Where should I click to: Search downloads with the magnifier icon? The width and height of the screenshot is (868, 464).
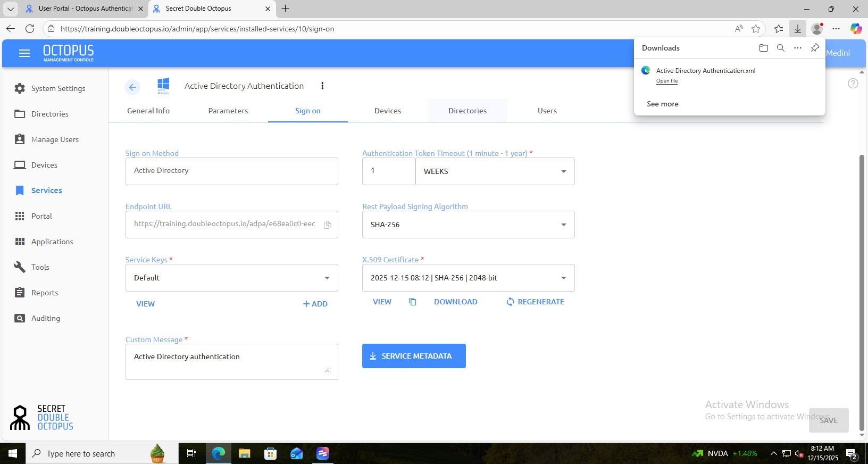pos(781,48)
